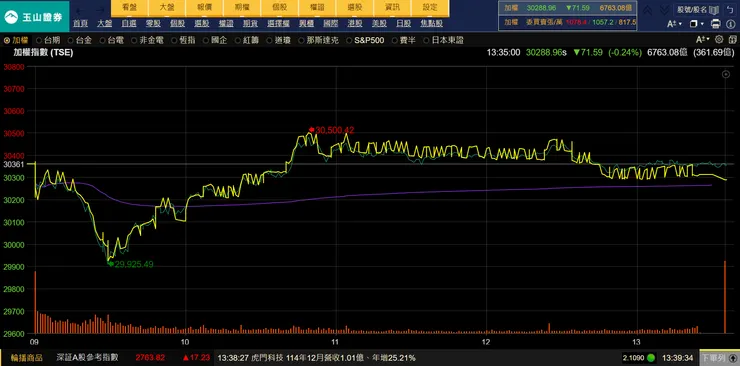740x366 pixels.
Task: Click the 選擇權 link
Action: (x=278, y=24)
